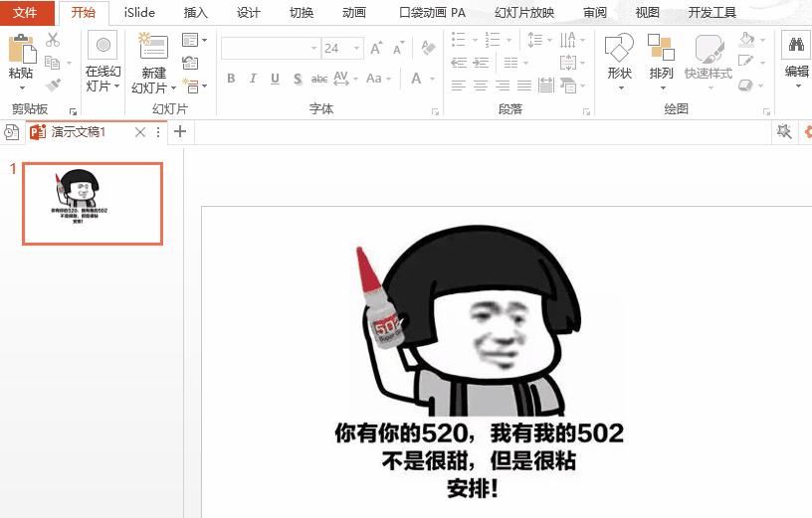This screenshot has height=518, width=812.
Task: Open the 在线幻灯片 online slides button
Action: tap(102, 62)
